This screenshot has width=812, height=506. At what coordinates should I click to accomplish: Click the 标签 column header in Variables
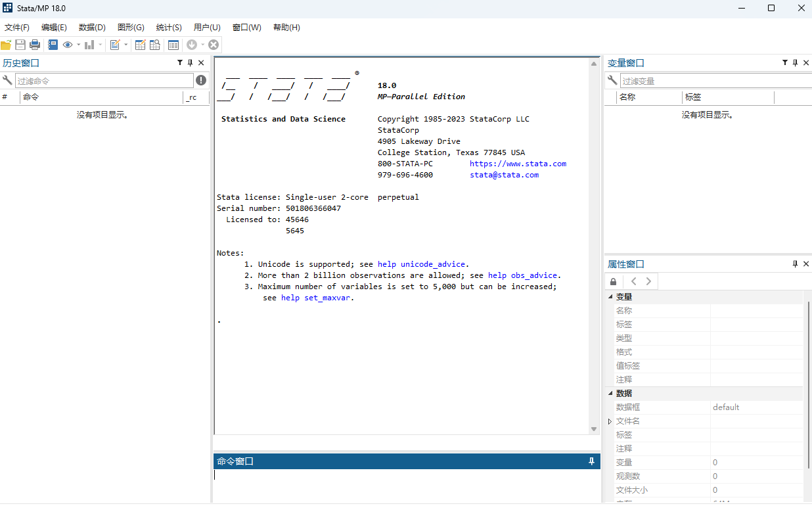click(728, 97)
